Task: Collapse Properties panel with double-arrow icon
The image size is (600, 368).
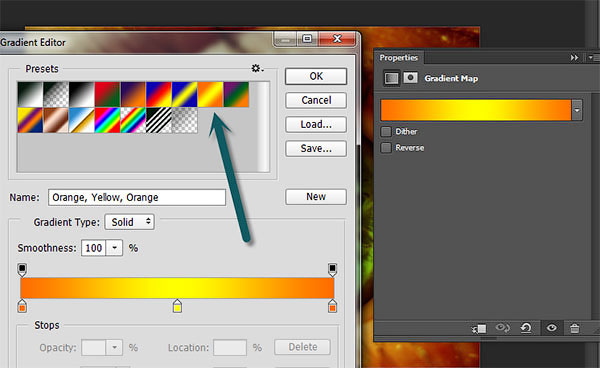Action: pyautogui.click(x=574, y=58)
